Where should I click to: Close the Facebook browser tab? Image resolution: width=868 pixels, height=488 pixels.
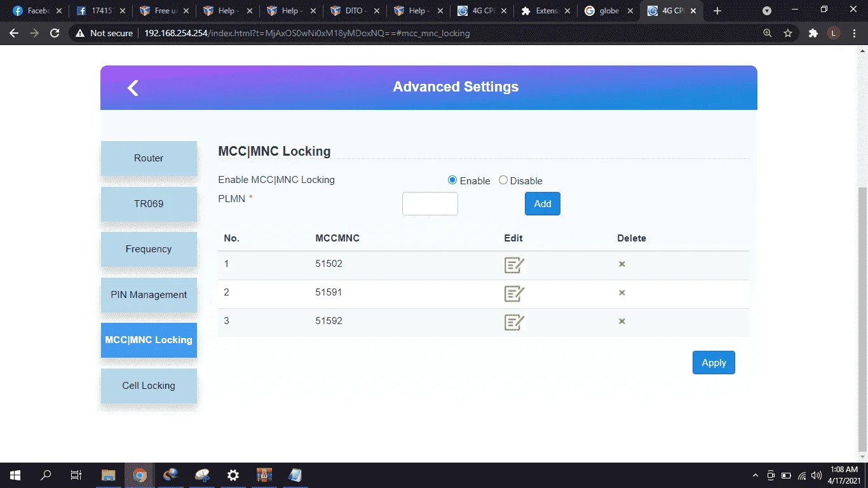click(x=59, y=11)
